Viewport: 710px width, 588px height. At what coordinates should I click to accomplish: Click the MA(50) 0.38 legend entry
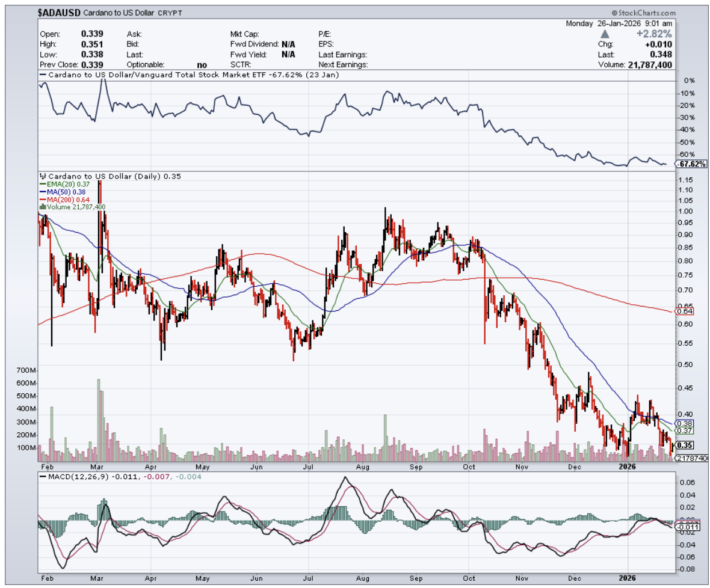pos(66,192)
